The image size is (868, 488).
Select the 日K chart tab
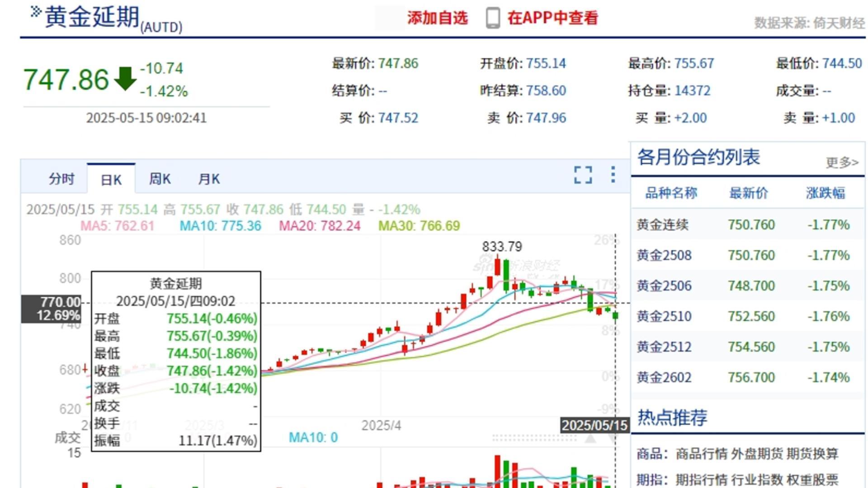(111, 180)
